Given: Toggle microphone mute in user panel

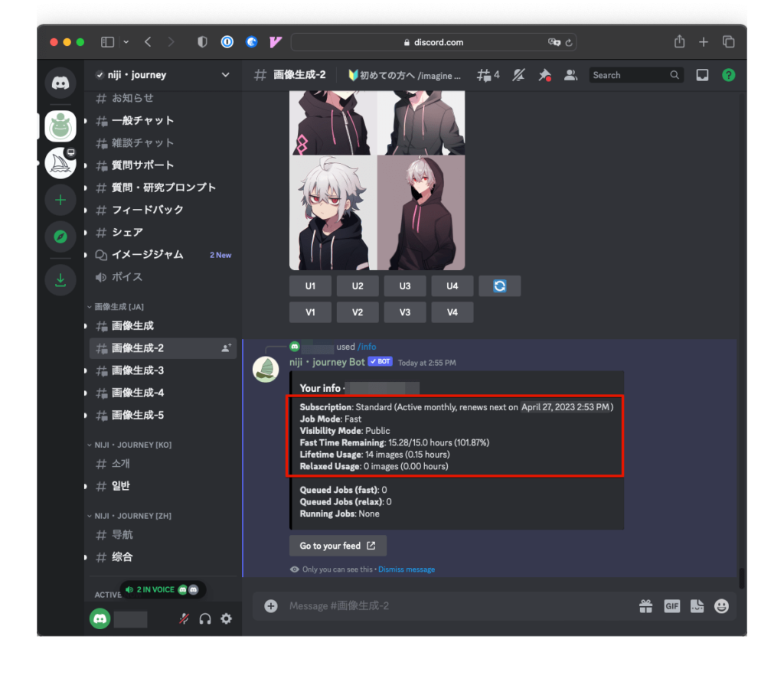Looking at the screenshot, I should point(184,619).
